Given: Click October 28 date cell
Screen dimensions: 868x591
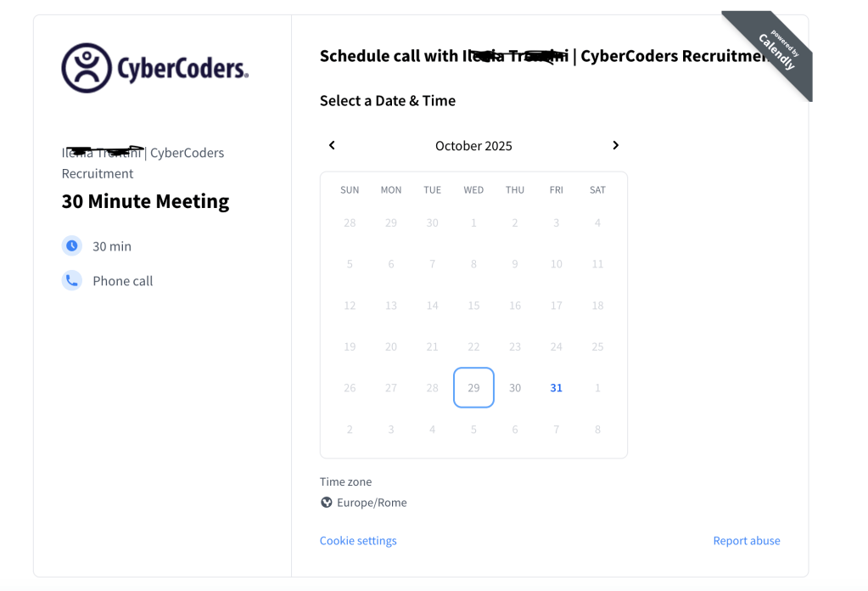Looking at the screenshot, I should click(433, 388).
